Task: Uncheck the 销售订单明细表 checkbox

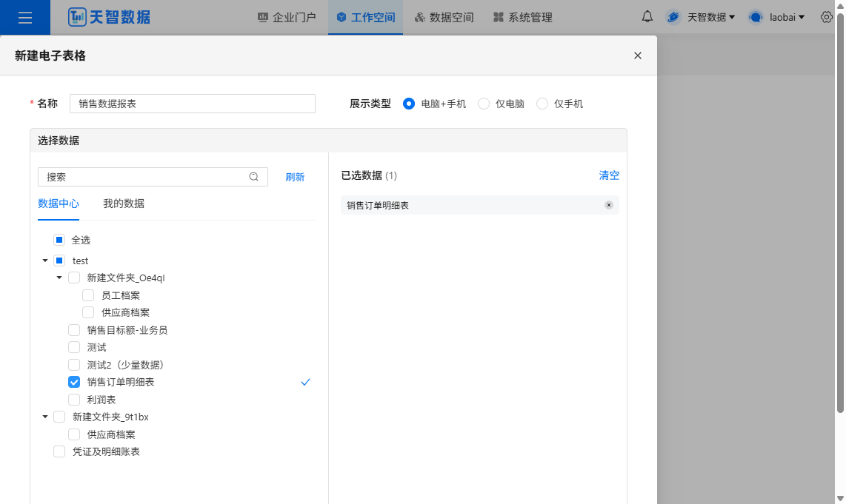Action: (74, 382)
